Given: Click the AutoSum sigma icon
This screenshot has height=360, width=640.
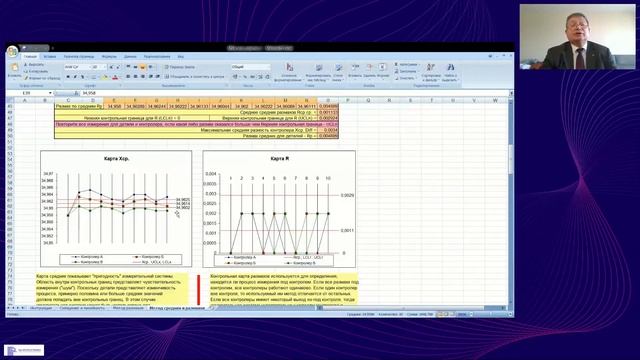Looking at the screenshot, I should (x=396, y=64).
